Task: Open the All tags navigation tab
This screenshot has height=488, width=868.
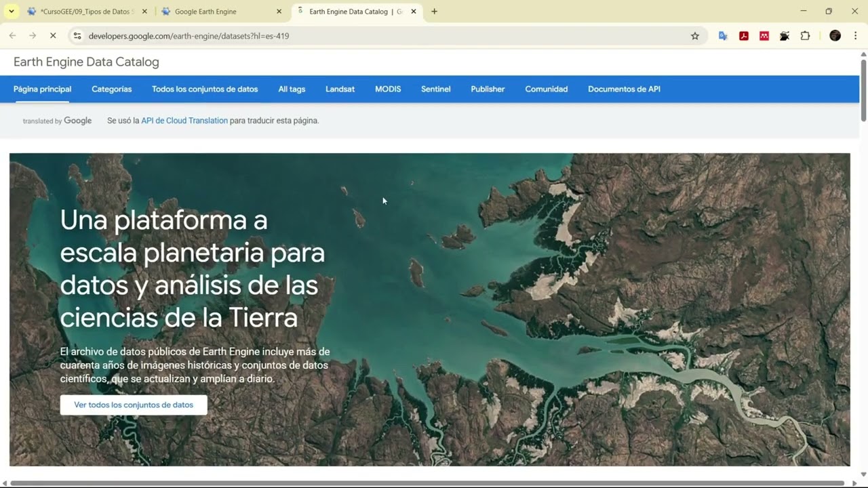Action: [x=292, y=89]
